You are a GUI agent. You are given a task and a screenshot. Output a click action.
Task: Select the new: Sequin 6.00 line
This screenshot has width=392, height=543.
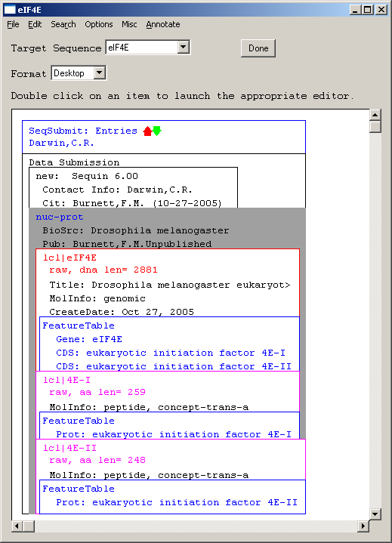click(87, 176)
